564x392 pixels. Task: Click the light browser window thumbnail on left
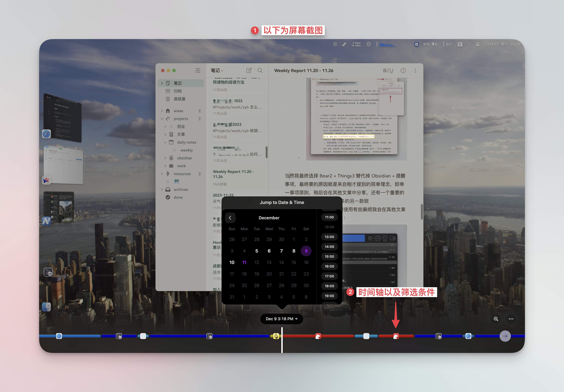(63, 165)
